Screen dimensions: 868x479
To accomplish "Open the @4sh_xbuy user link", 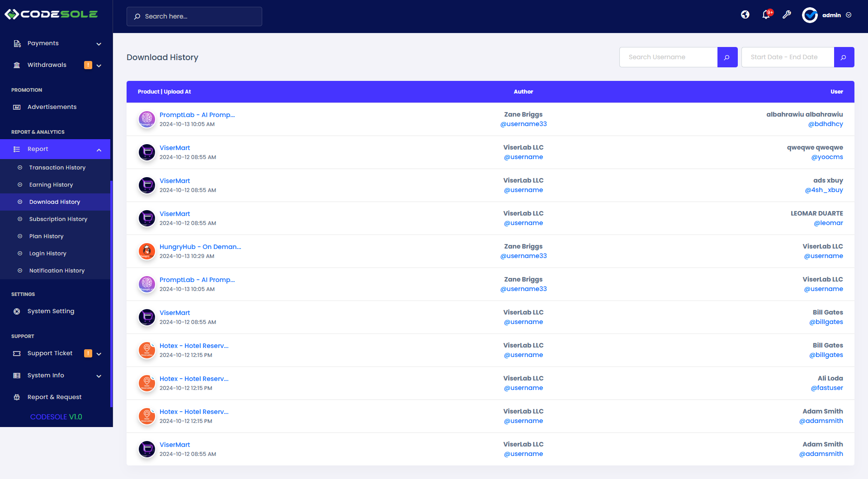I will pos(824,190).
